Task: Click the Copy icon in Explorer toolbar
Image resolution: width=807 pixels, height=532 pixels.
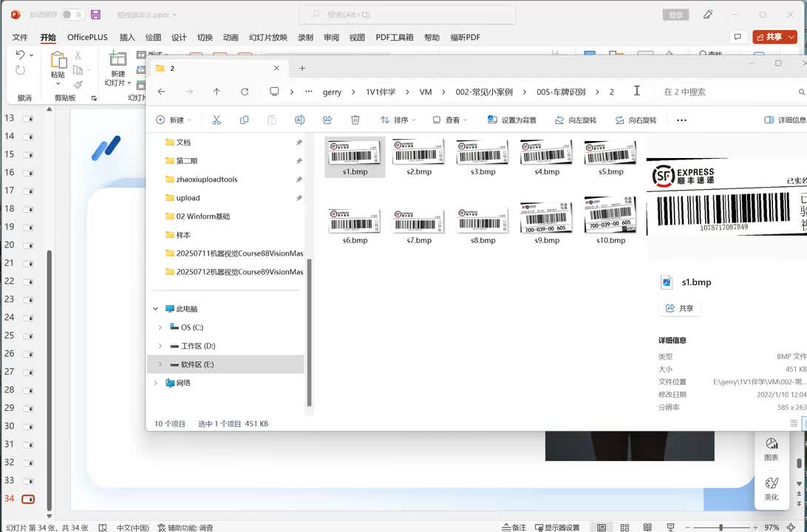Action: click(244, 120)
